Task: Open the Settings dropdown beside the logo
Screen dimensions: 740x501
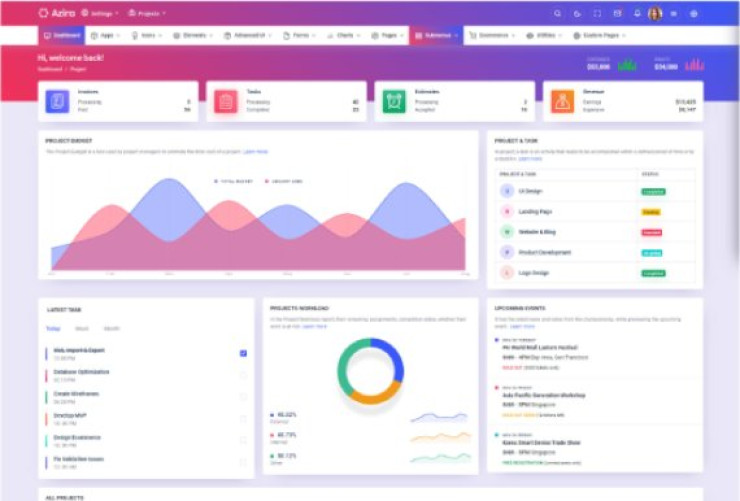Action: pyautogui.click(x=100, y=14)
